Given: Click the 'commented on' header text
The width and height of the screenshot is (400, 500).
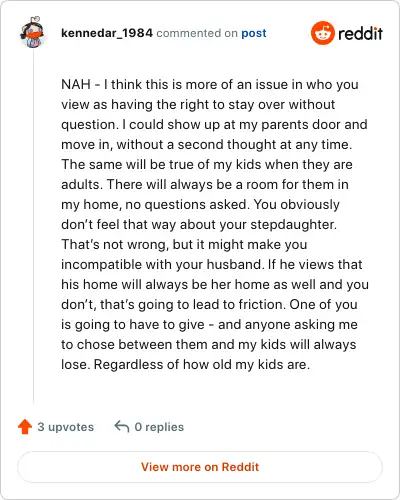Looking at the screenshot, I should coord(197,33).
